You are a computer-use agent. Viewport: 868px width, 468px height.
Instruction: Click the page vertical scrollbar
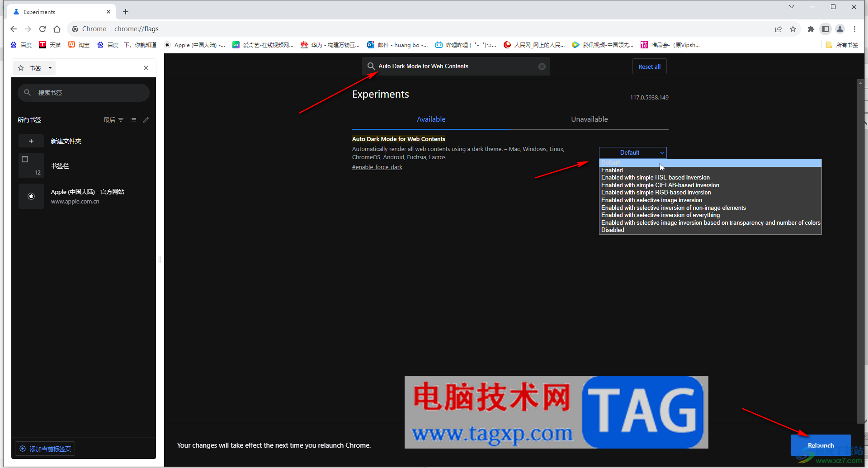click(860, 251)
